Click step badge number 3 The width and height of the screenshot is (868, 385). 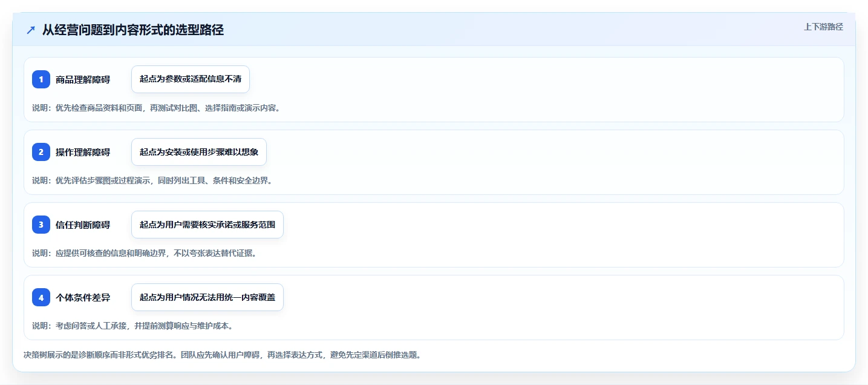[x=41, y=225]
